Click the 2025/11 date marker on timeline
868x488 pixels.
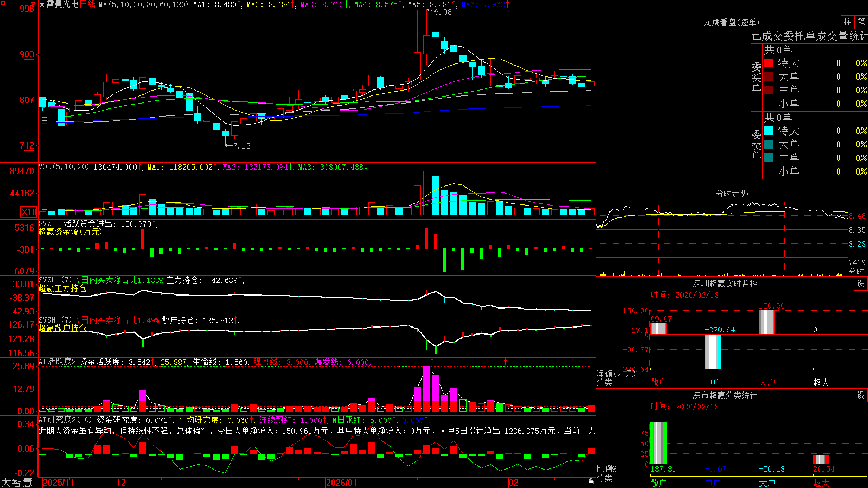[x=58, y=483]
